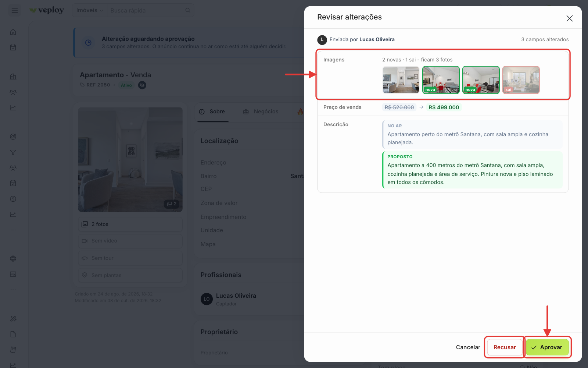The image size is (588, 368).
Task: Switch to the Sobre tab
Action: tap(212, 112)
